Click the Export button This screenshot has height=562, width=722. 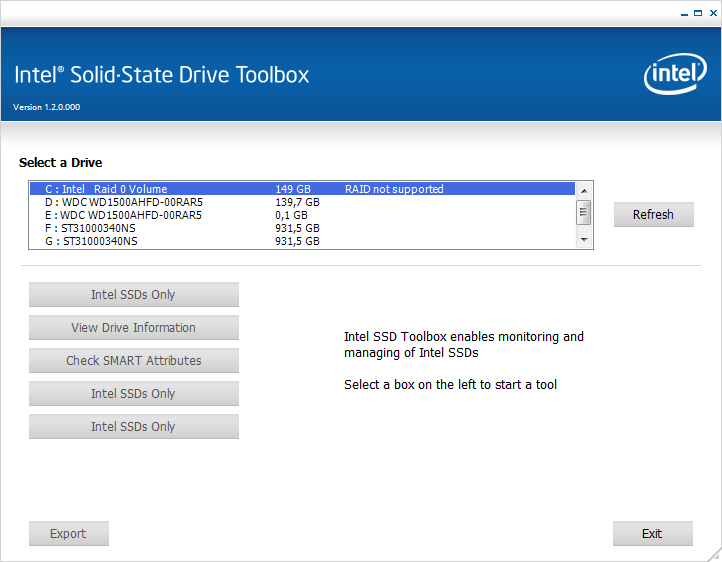69,534
